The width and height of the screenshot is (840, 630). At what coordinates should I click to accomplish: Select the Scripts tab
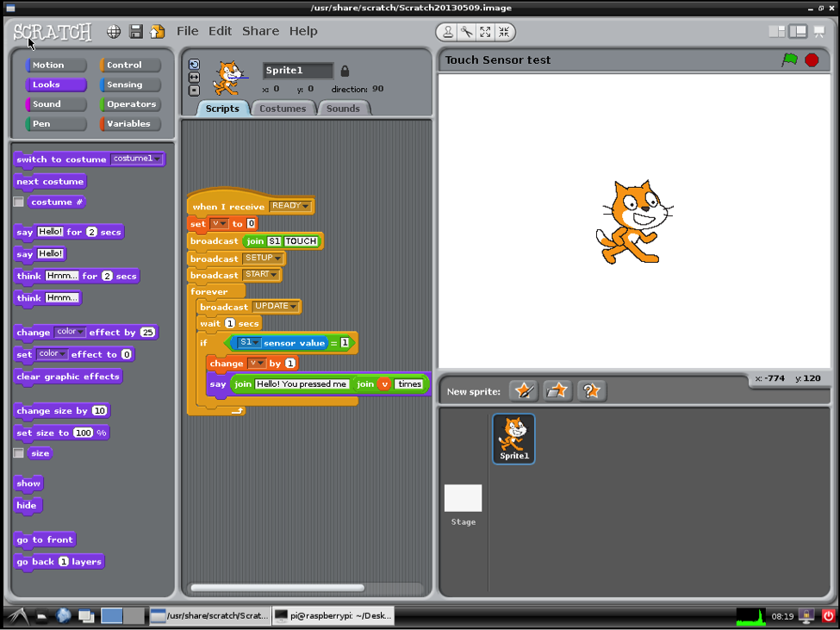[x=222, y=109]
